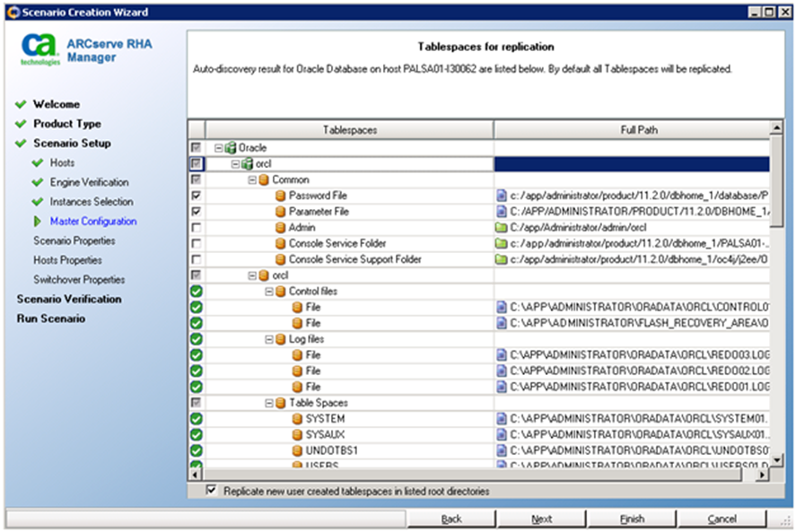Click the Finish button

[632, 519]
